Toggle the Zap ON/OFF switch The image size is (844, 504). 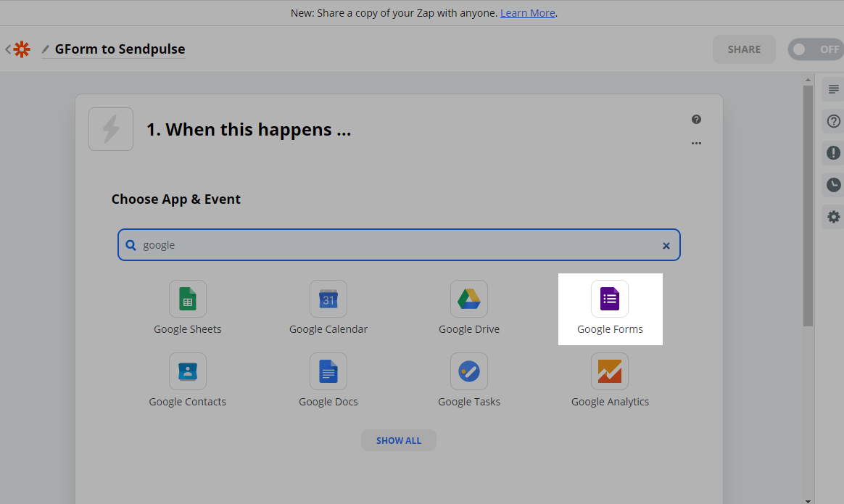coord(815,49)
